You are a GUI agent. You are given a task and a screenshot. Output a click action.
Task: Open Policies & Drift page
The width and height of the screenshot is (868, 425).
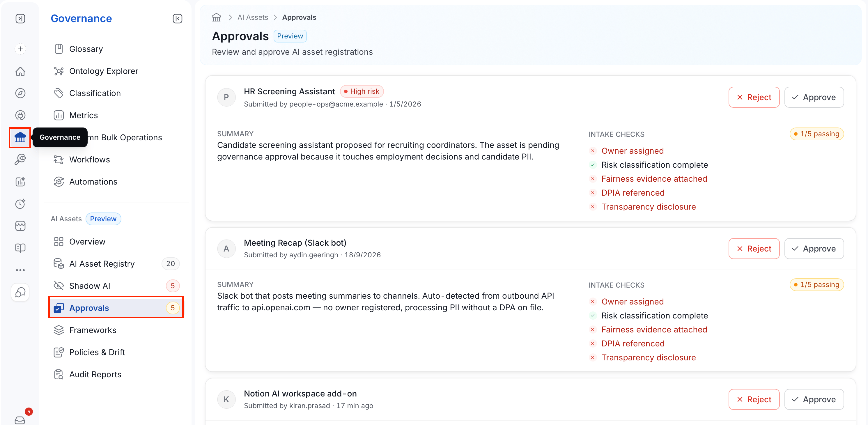pyautogui.click(x=116, y=352)
